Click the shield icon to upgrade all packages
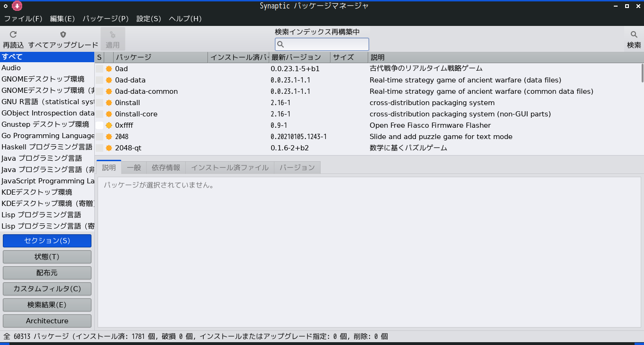Image resolution: width=644 pixels, height=345 pixels. coord(63,34)
